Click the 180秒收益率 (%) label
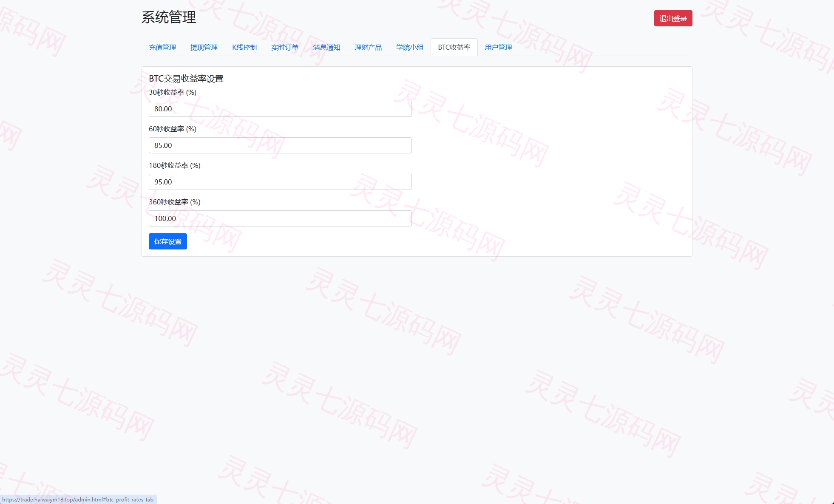The width and height of the screenshot is (834, 504). point(175,165)
